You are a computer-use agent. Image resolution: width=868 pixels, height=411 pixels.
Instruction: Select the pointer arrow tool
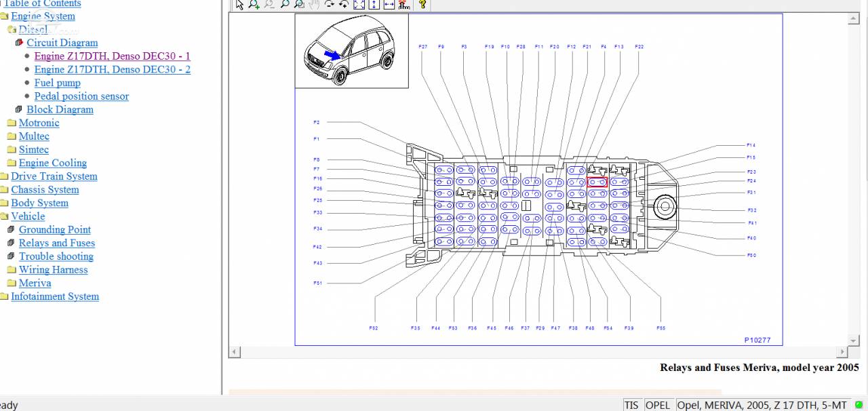[239, 5]
